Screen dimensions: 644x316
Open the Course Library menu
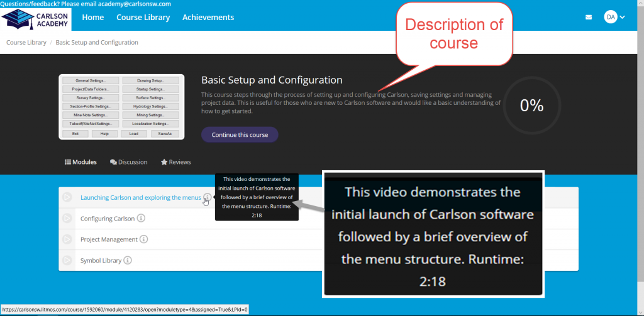[143, 17]
